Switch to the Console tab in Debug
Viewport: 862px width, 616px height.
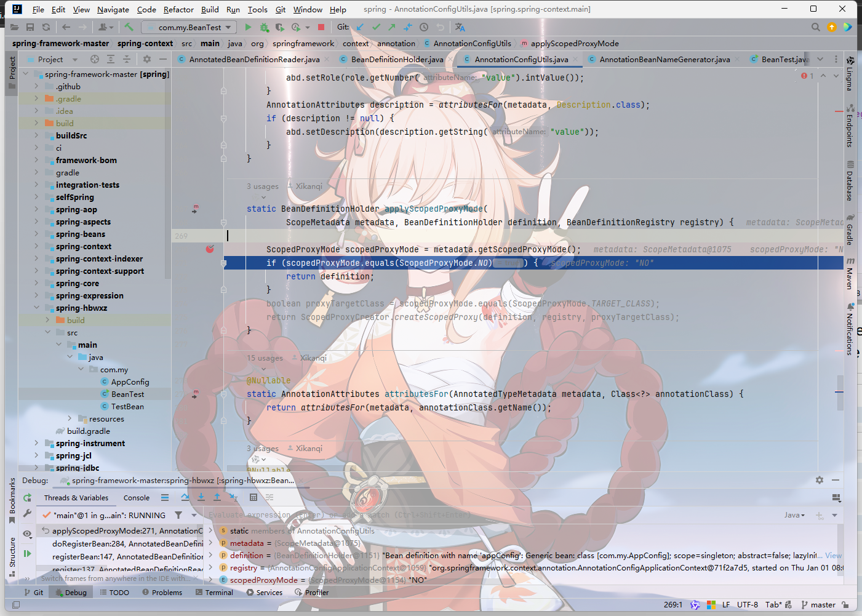pyautogui.click(x=137, y=498)
